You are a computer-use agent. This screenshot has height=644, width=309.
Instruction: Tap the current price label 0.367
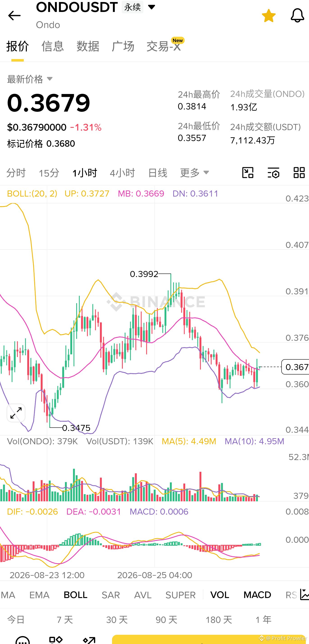(x=295, y=367)
